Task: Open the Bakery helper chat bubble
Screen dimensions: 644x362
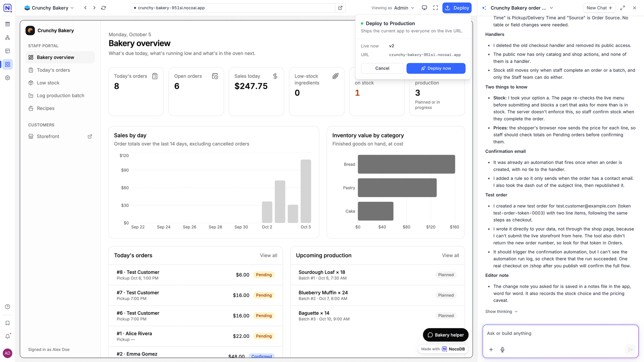Action: 445,335
